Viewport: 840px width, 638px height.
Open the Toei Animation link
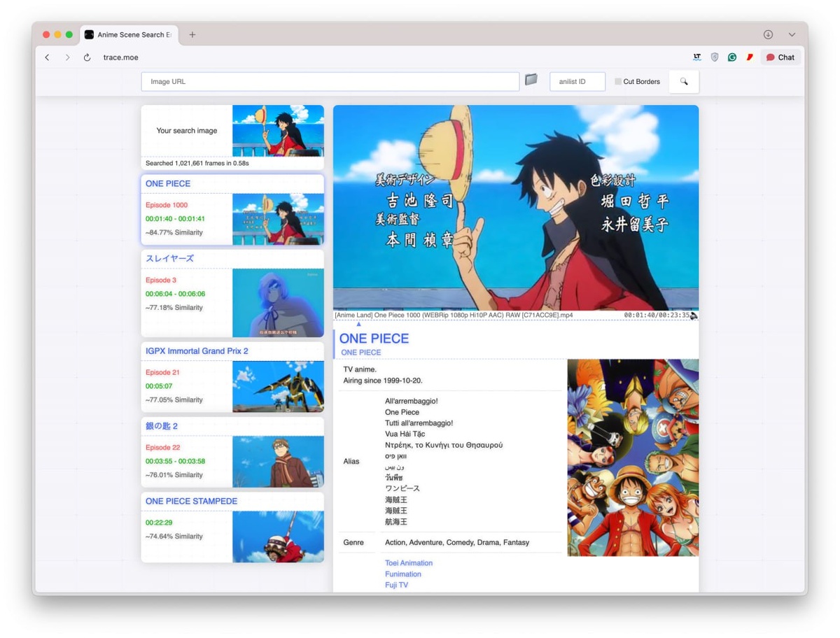coord(409,563)
